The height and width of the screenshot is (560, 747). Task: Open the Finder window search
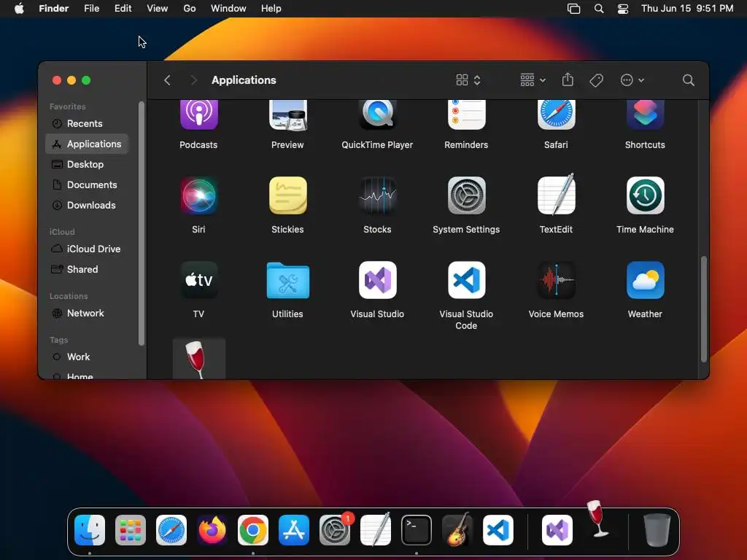(x=688, y=80)
